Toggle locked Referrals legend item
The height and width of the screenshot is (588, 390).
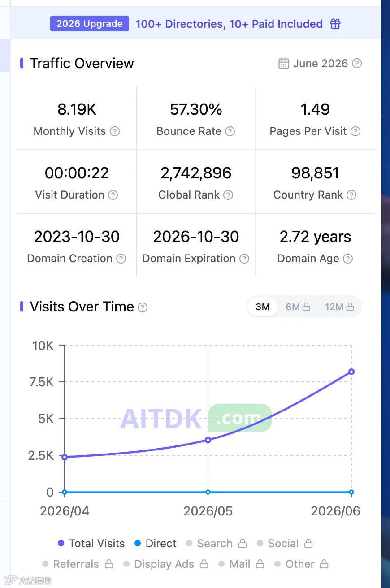click(78, 564)
